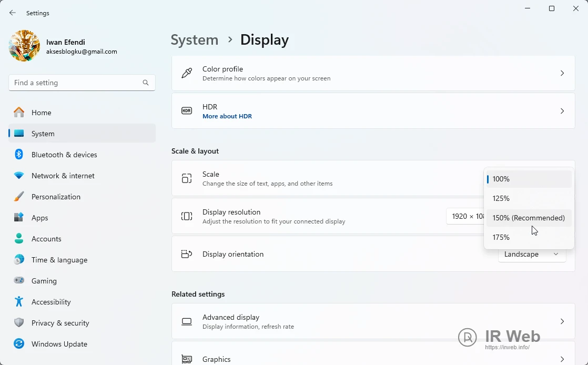Screen dimensions: 588x365
Task: Open the Landscape orientation dropdown
Action: point(532,255)
